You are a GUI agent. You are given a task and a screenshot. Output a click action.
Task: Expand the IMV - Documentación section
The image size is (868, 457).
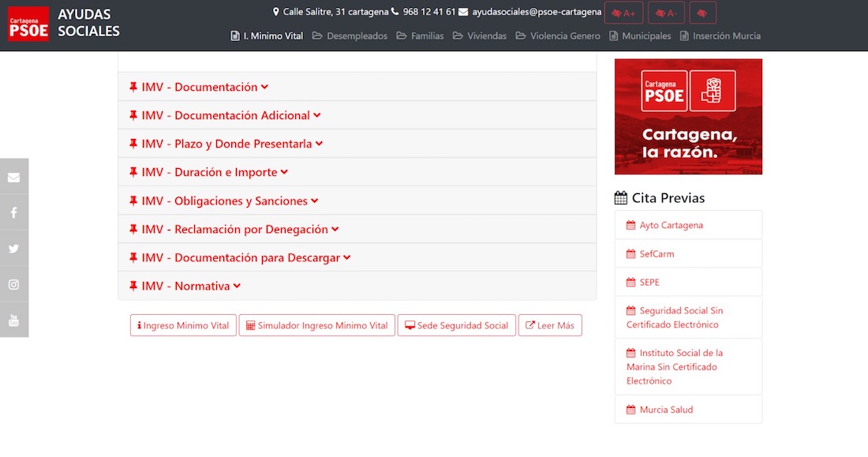(x=199, y=87)
